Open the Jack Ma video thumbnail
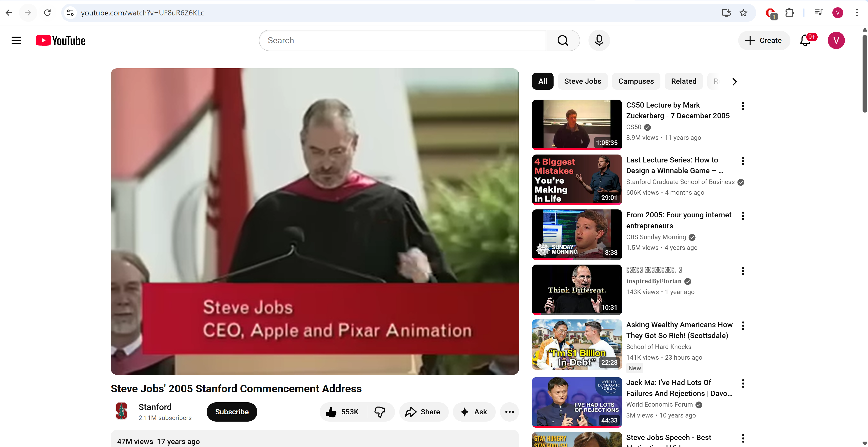This screenshot has height=447, width=868. click(x=576, y=402)
